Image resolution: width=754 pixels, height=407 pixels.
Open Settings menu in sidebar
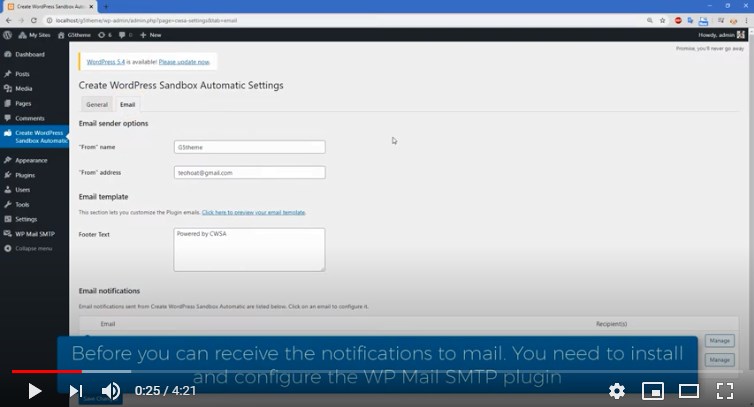(x=26, y=219)
